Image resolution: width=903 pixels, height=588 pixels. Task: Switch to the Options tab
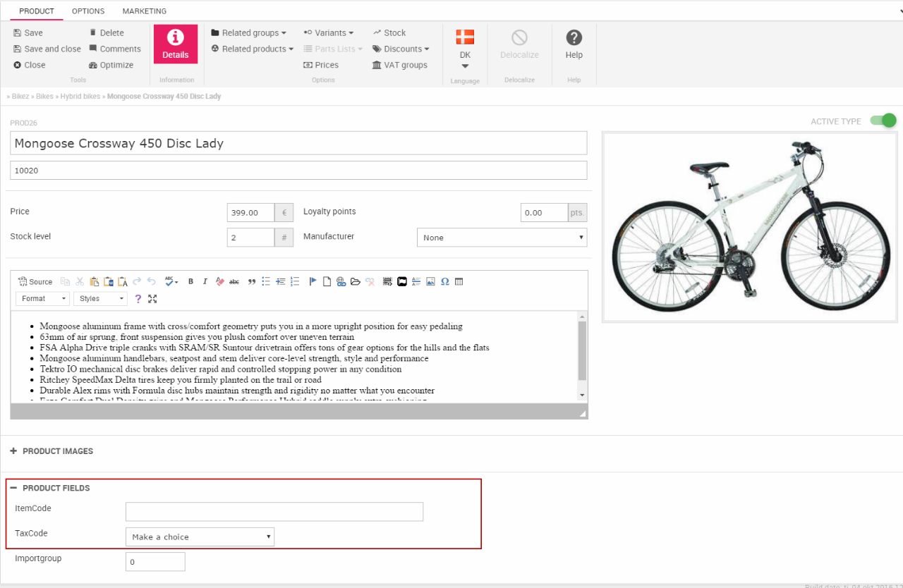click(x=88, y=11)
